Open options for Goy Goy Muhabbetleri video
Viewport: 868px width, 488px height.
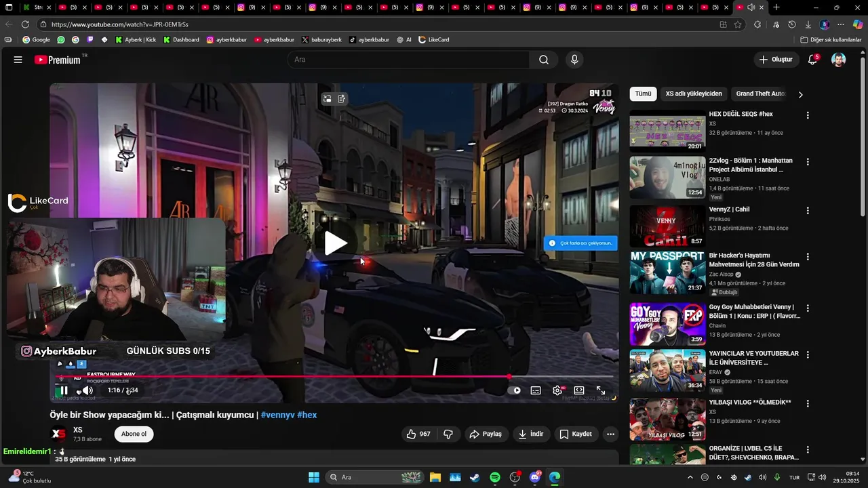[808, 308]
